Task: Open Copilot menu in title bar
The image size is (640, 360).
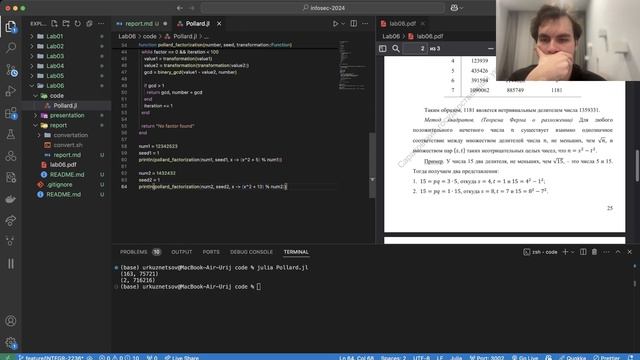Action: [456, 8]
